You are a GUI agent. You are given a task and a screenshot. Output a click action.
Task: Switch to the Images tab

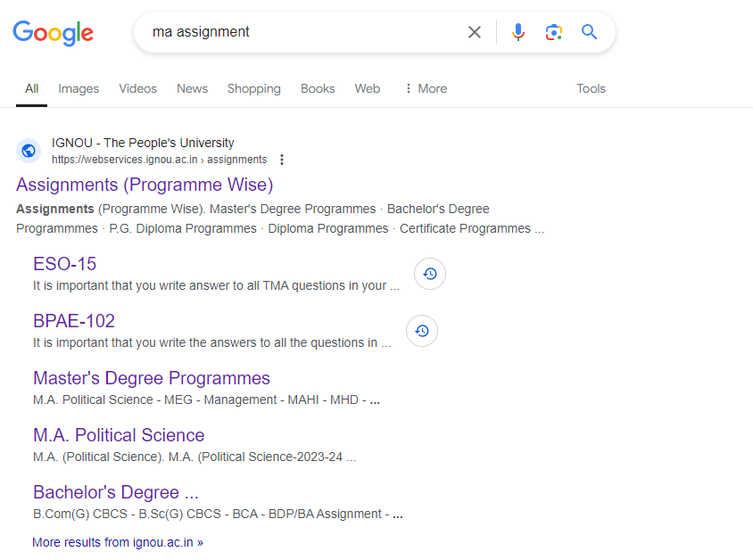coord(79,88)
